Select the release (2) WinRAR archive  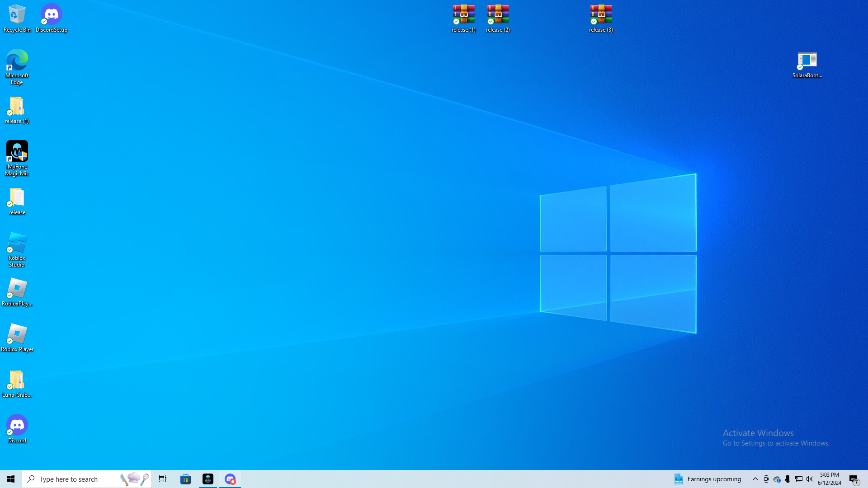[498, 18]
